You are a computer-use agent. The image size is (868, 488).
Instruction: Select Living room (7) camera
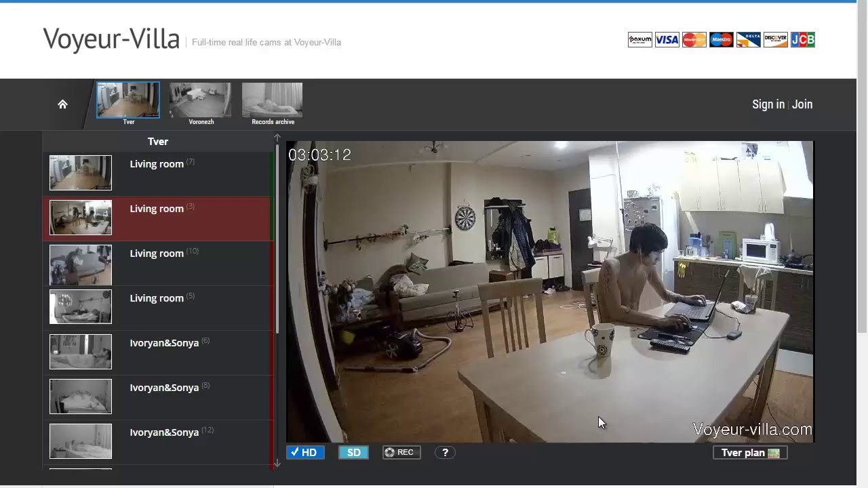[157, 173]
